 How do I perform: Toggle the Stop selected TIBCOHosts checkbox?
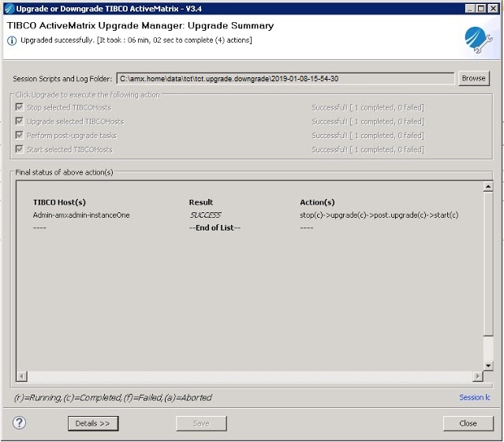pos(19,107)
